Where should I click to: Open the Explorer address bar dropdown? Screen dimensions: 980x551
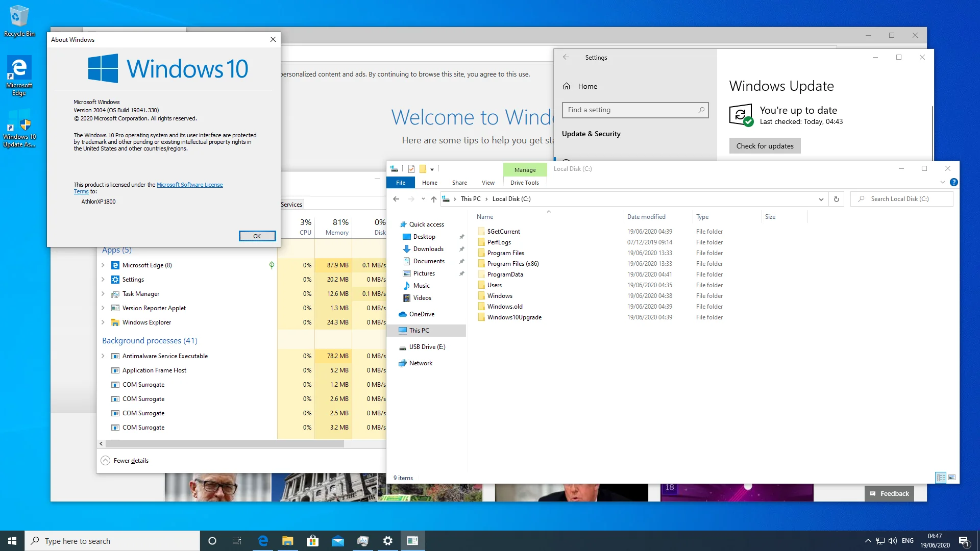tap(821, 199)
